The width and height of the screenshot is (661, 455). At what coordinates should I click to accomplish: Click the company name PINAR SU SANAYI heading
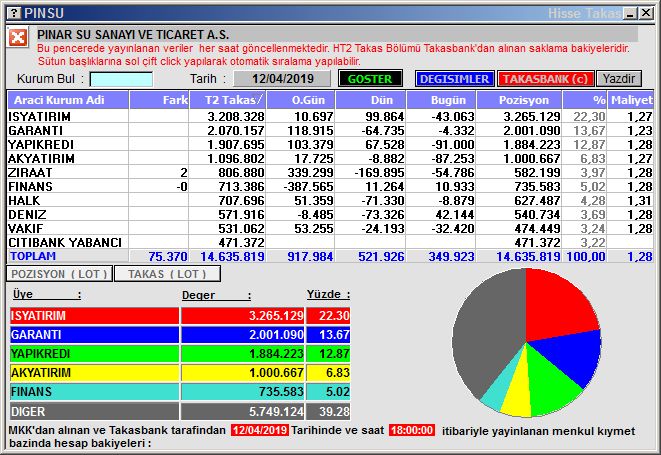[133, 34]
